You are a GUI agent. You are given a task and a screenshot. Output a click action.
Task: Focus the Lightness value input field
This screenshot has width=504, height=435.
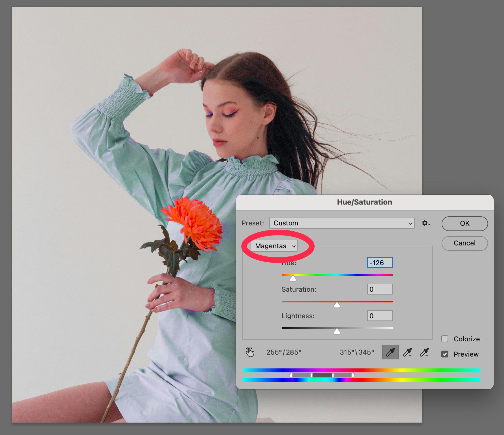pos(380,316)
